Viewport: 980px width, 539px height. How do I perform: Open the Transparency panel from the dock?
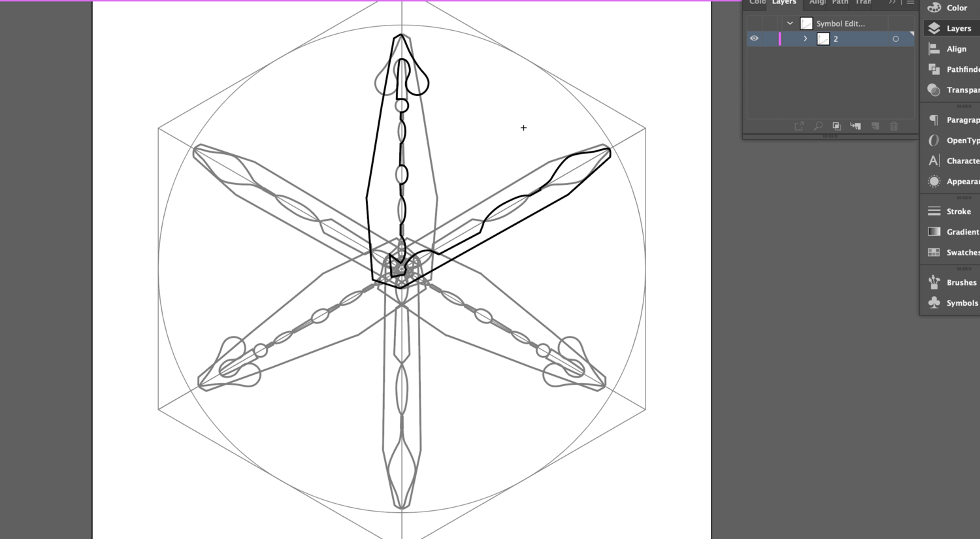(x=951, y=90)
